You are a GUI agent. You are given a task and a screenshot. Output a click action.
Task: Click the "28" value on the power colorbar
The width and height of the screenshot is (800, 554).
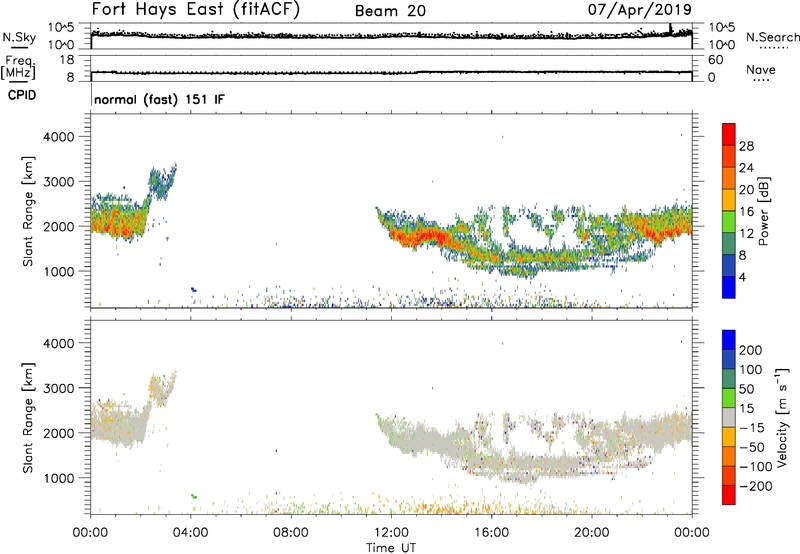[746, 146]
